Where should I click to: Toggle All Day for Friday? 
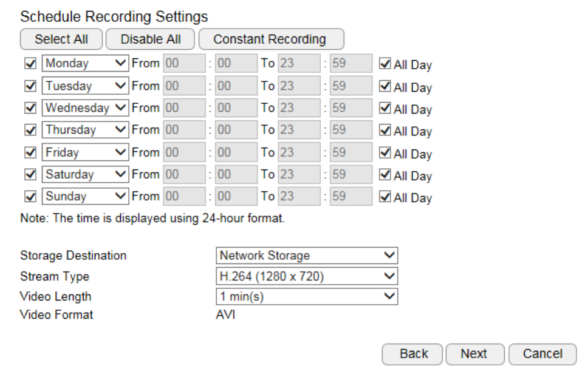pyautogui.click(x=385, y=153)
